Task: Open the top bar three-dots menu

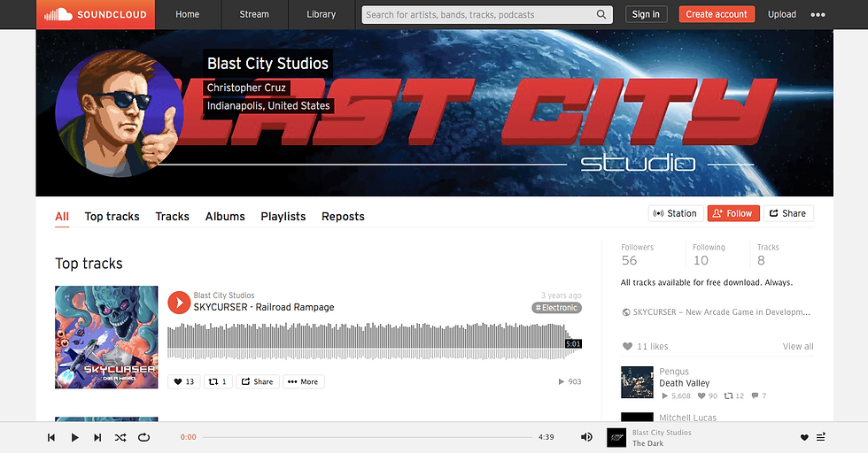Action: [x=818, y=15]
